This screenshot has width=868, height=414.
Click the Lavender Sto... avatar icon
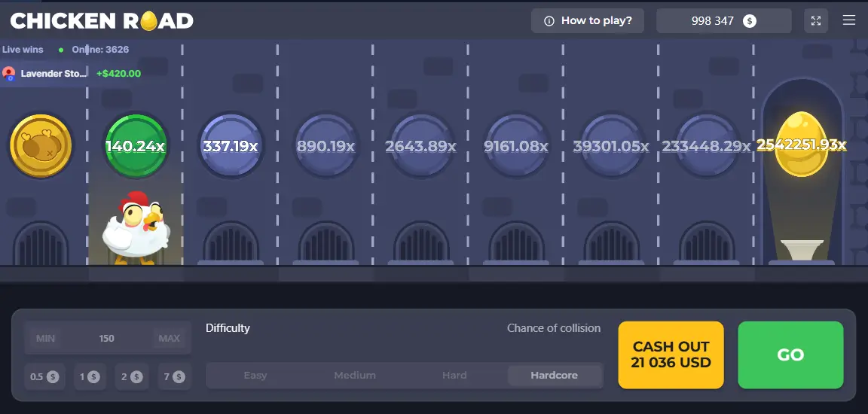coord(9,73)
